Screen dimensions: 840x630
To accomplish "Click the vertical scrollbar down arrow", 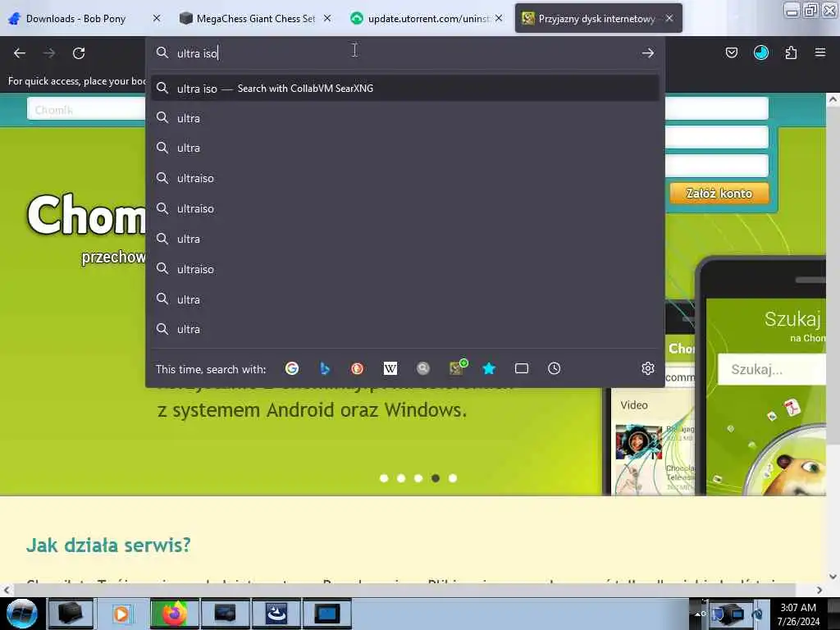I will coord(833,577).
